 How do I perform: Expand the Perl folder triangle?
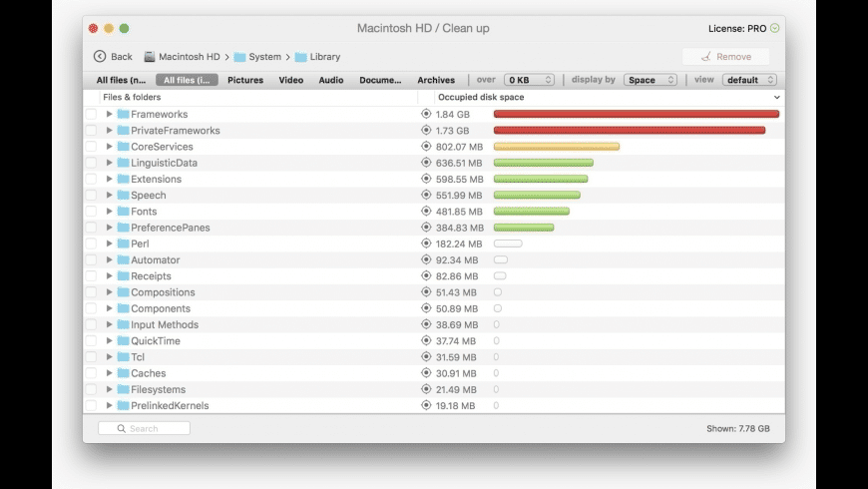point(109,244)
